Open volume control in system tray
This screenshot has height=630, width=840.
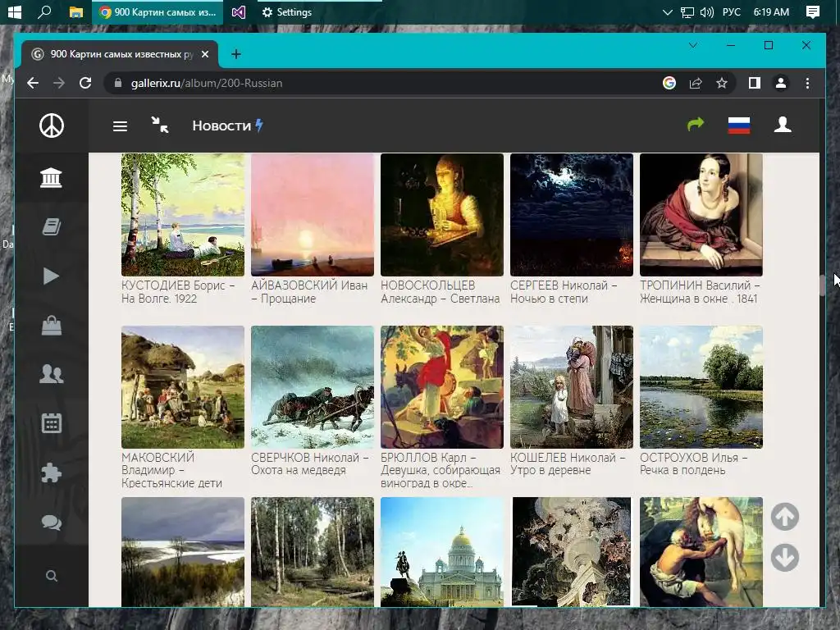706,11
